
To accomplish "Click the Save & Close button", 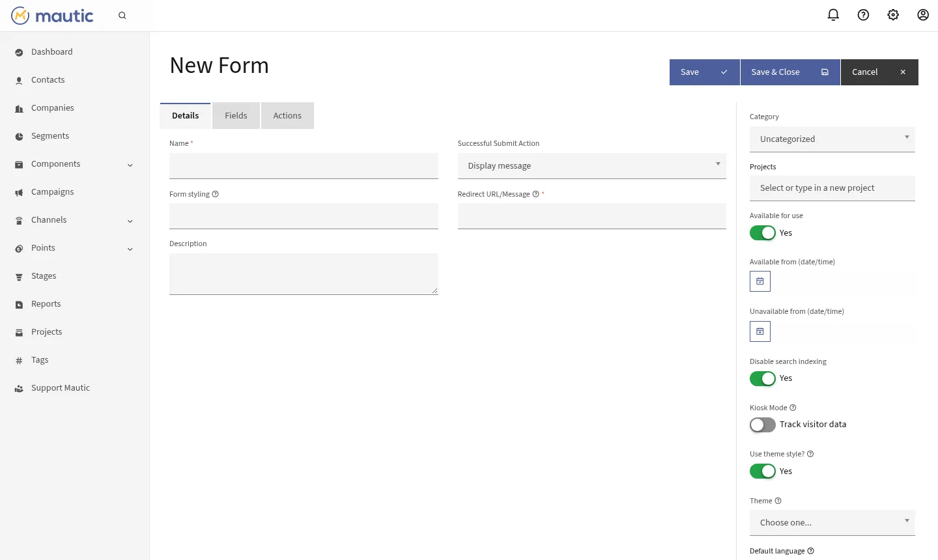I will pos(790,72).
